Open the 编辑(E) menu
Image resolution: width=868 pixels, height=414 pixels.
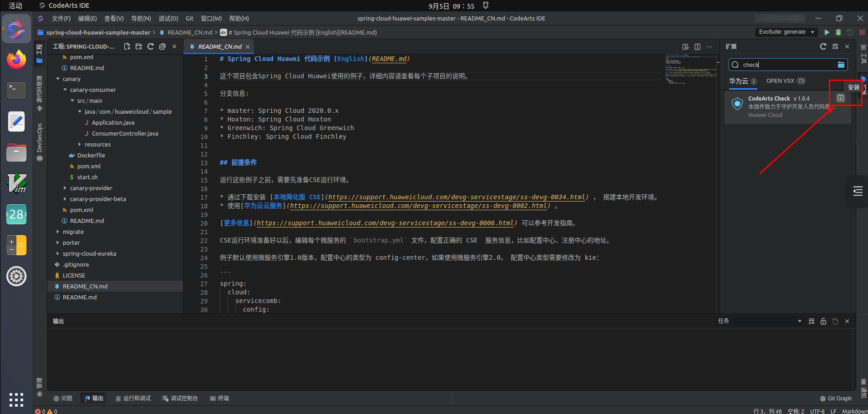pyautogui.click(x=87, y=18)
